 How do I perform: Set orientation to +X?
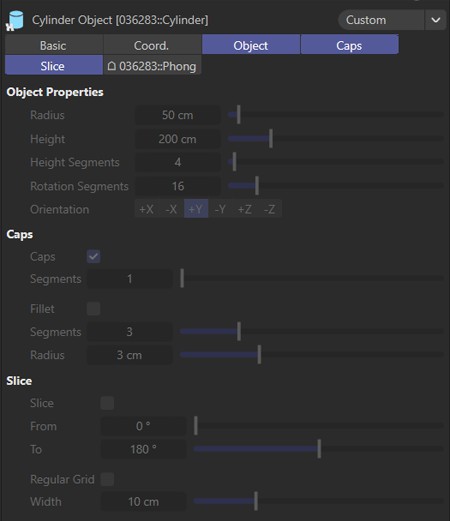coord(146,209)
